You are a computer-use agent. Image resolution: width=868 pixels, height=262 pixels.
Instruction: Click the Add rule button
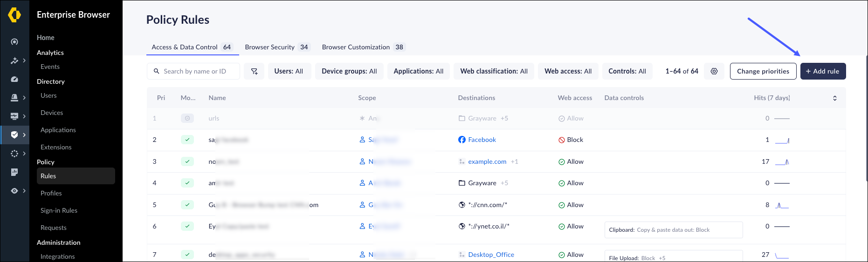click(x=823, y=71)
